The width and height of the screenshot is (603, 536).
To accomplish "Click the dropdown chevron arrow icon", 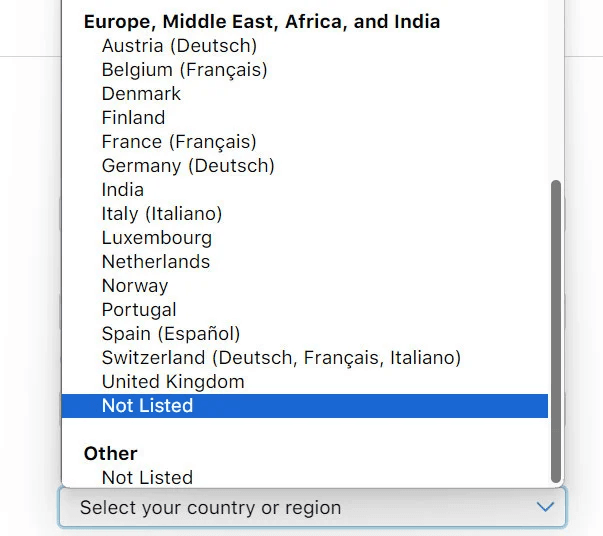I will [545, 507].
